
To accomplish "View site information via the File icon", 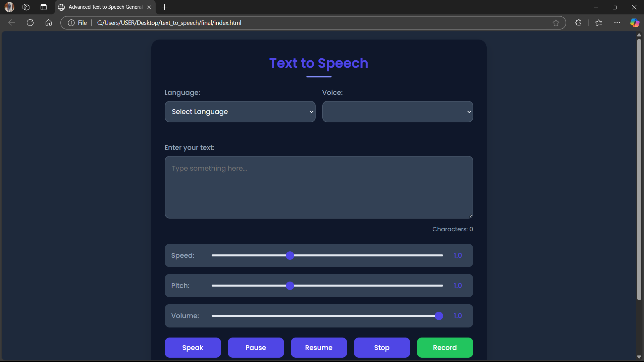I will coord(71,22).
